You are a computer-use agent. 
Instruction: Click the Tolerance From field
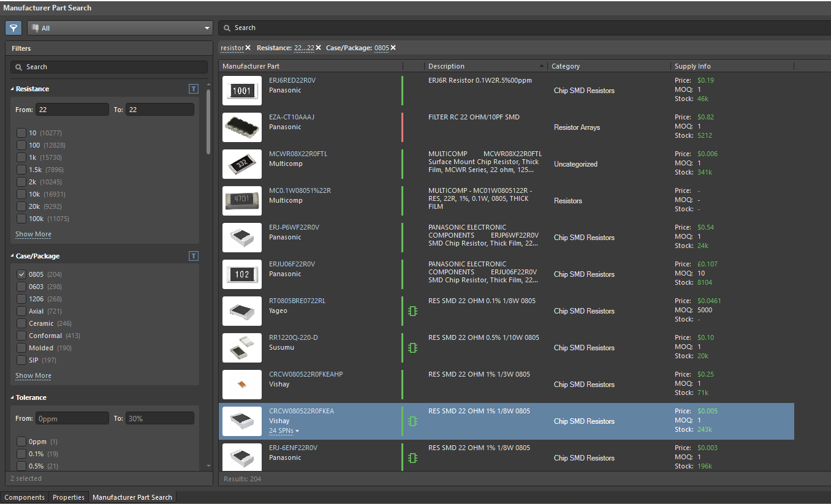(x=72, y=419)
